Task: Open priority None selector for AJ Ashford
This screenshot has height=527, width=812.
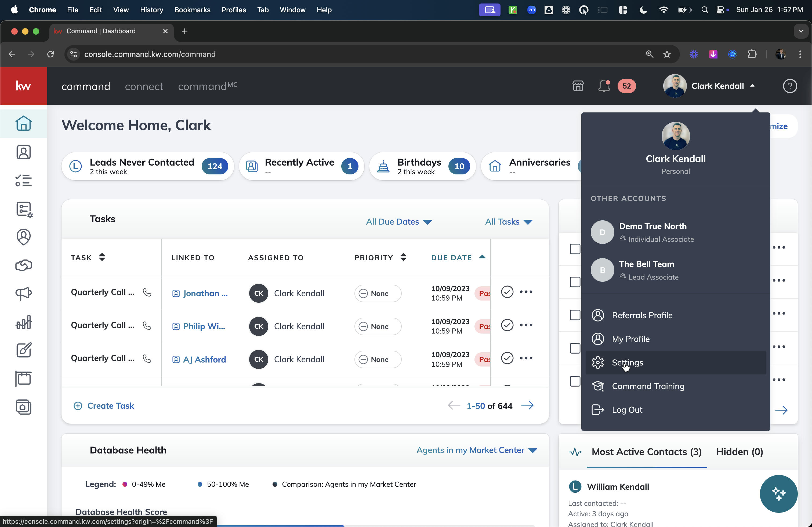Action: 378,359
